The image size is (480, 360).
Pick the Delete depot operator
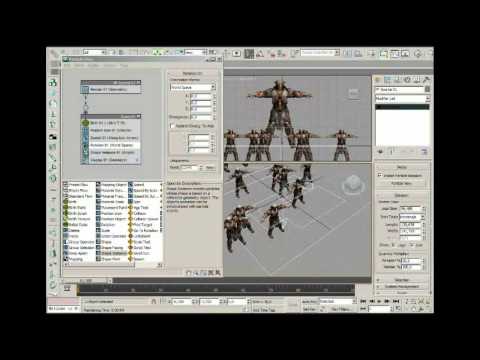(x=72, y=230)
